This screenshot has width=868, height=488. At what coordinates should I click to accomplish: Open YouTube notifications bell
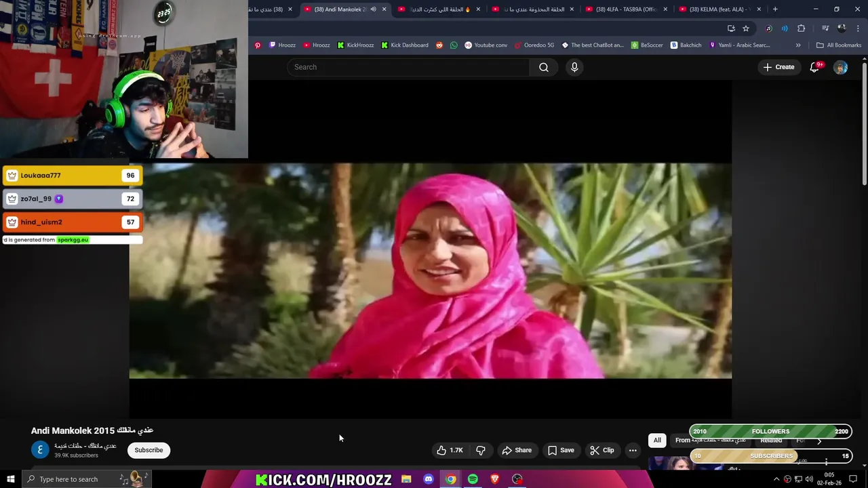pos(815,67)
